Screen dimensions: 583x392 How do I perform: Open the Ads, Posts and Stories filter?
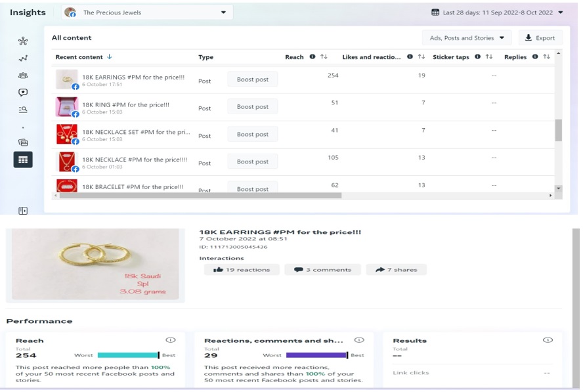coord(466,37)
